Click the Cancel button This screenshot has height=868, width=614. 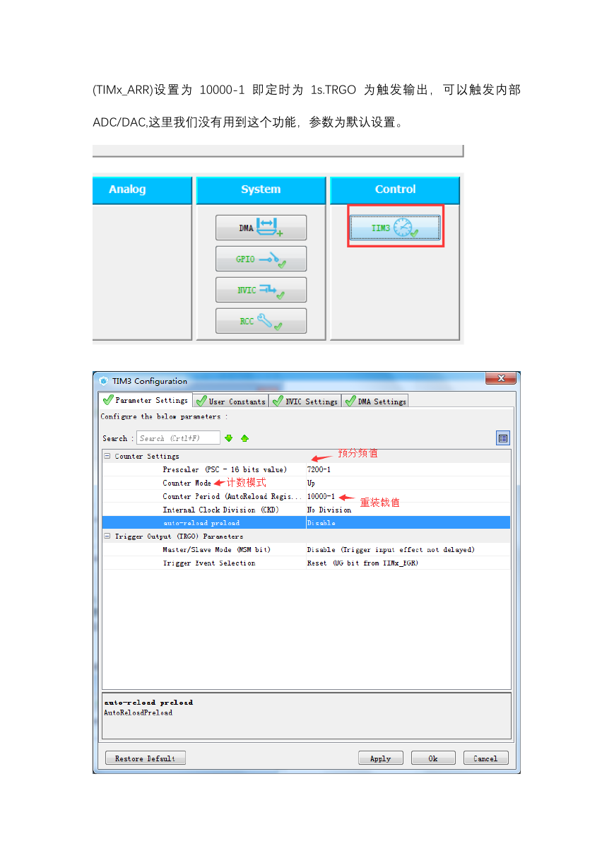(x=485, y=758)
